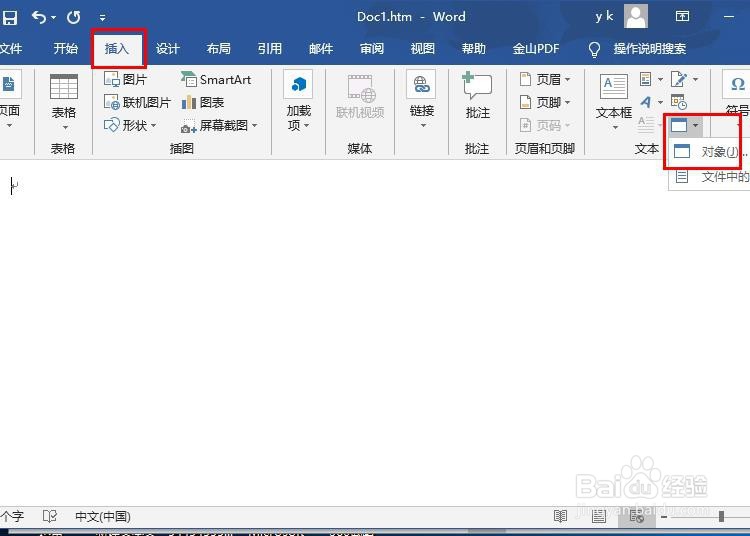Switch to Print Layout view icon
Viewport: 750px width, 536px height.
point(598,516)
